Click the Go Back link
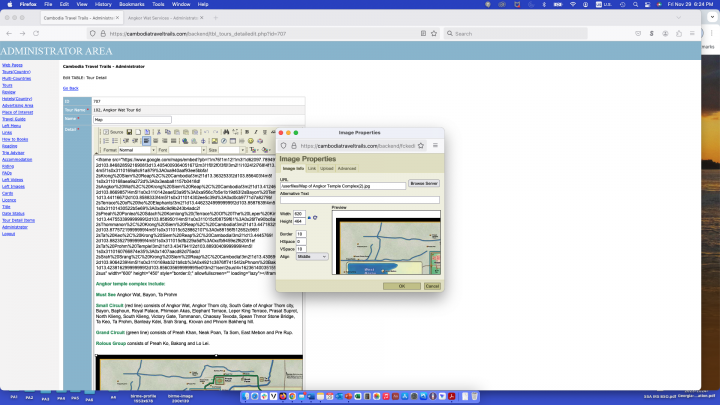Viewport: 720px width, 405px height. (x=70, y=87)
